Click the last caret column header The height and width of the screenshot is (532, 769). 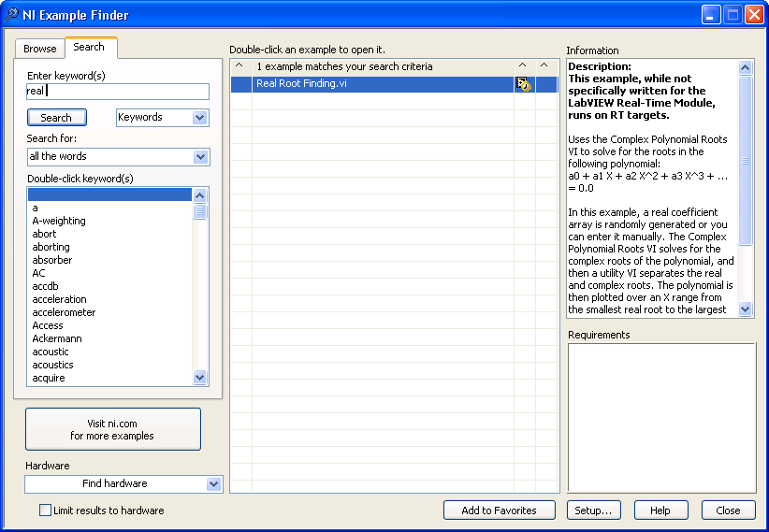coord(545,66)
